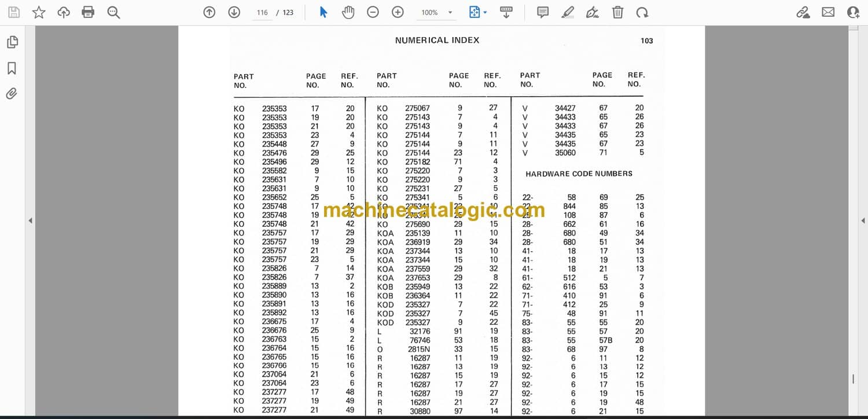Click part number 236766
The width and height of the screenshot is (868, 419).
pos(274,366)
